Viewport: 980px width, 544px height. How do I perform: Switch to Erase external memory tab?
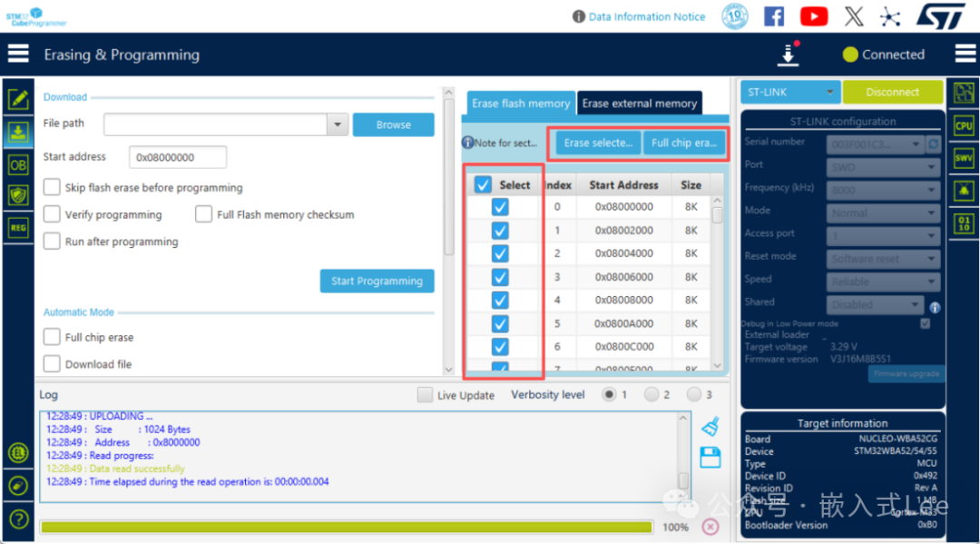(x=640, y=104)
